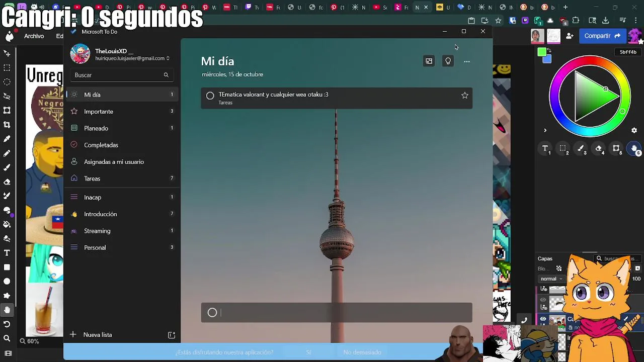The width and height of the screenshot is (644, 362).
Task: Open the three-dot options in Mi día
Action: pos(467,61)
